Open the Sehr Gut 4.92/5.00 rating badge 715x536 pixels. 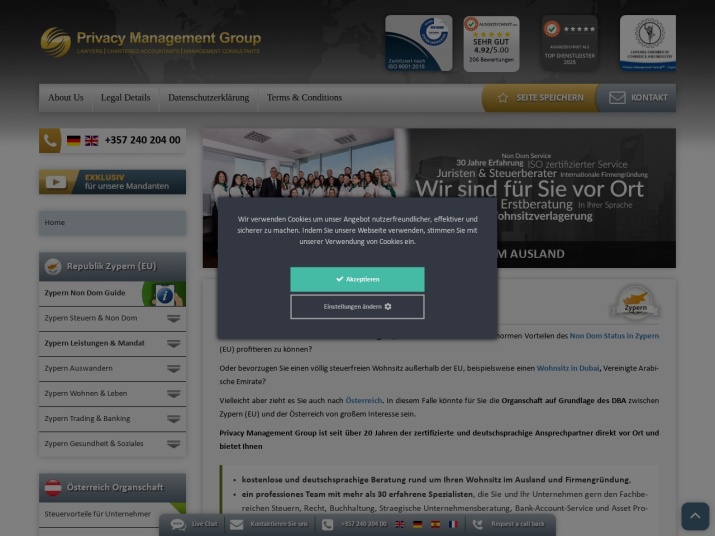click(x=491, y=44)
